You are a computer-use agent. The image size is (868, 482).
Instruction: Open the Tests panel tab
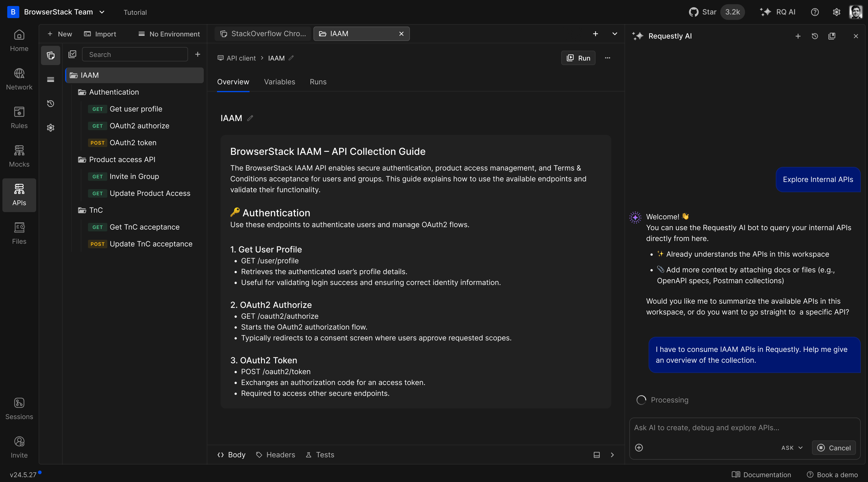(x=320, y=455)
